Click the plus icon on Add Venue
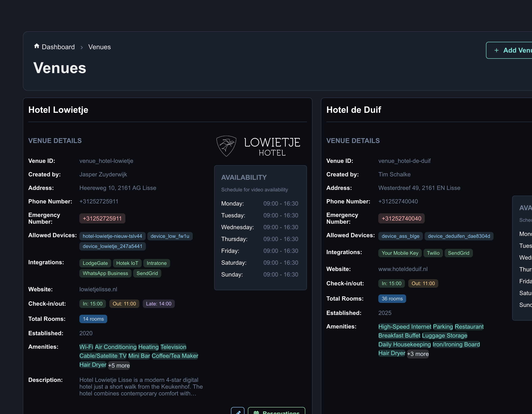 (496, 50)
